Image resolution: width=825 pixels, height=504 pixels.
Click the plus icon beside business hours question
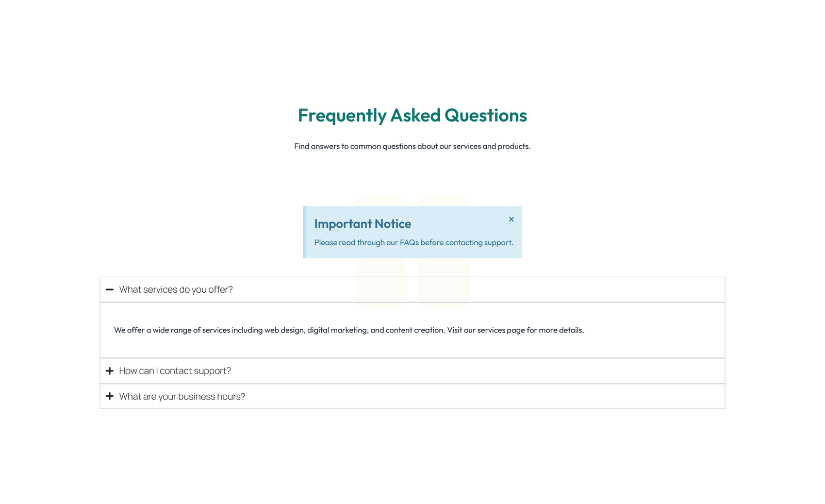[110, 396]
